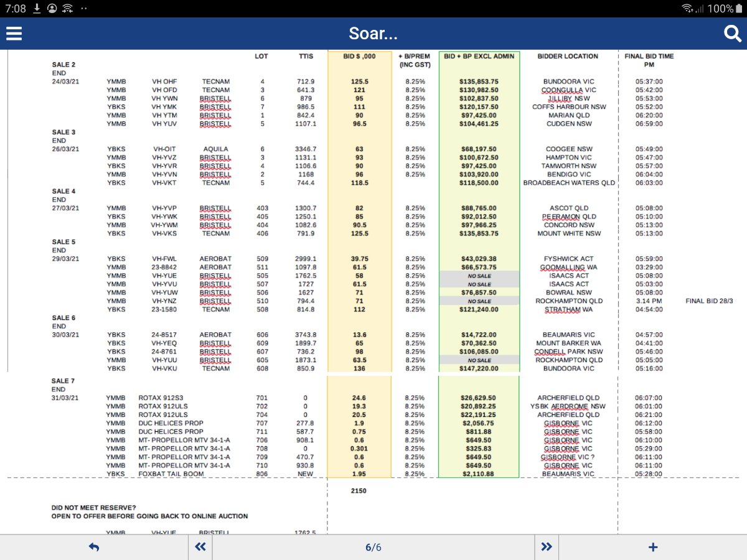Tap the download icon in status bar
Image resolution: width=747 pixels, height=560 pixels.
37,8
